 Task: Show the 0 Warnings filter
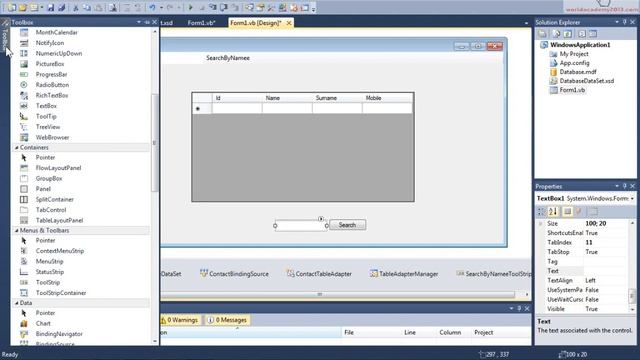tap(180, 320)
